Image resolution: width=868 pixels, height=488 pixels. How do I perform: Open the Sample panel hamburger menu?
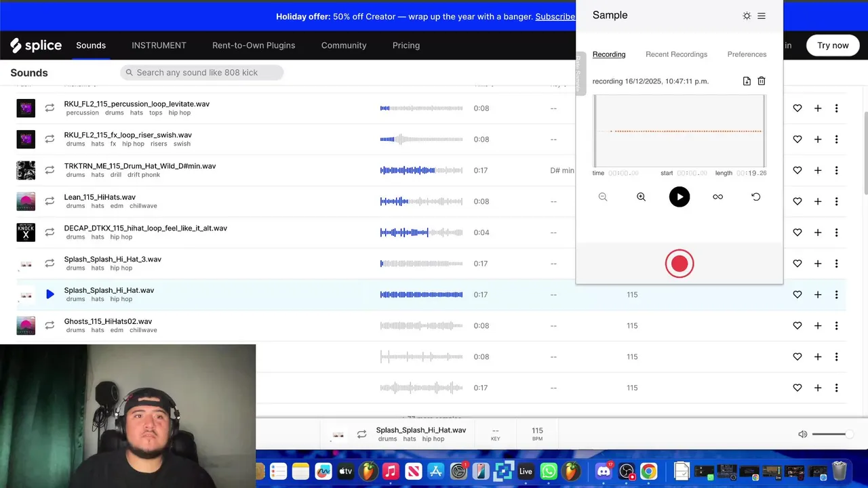click(762, 16)
